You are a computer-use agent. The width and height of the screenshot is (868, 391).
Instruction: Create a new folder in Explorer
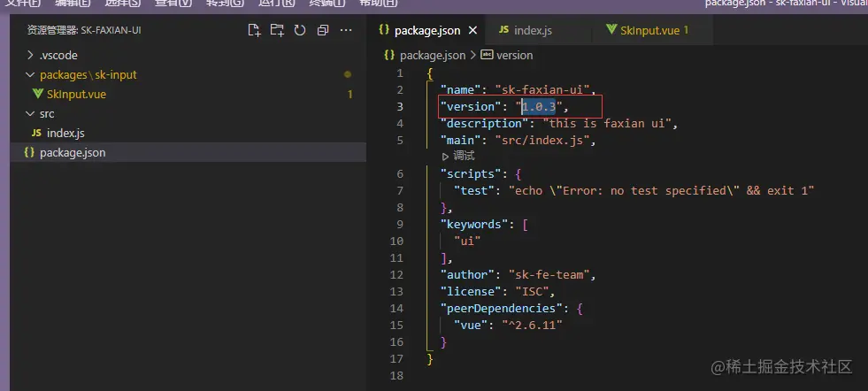tap(277, 30)
